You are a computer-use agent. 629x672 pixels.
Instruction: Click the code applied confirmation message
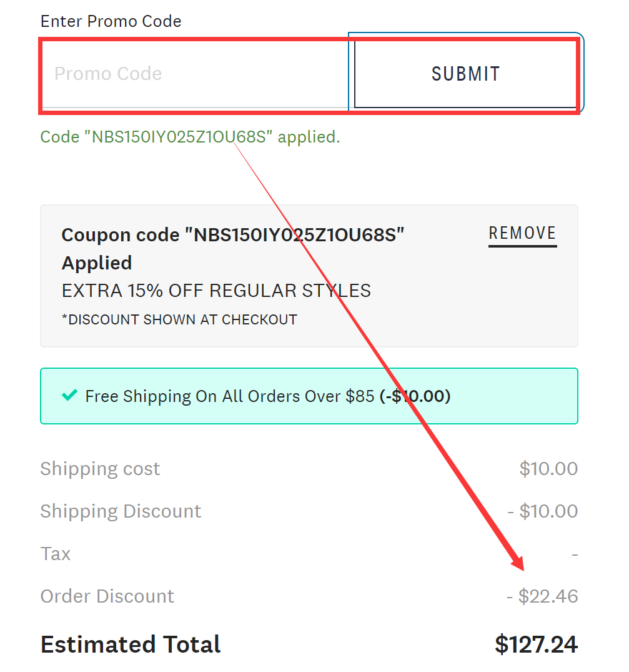[190, 136]
